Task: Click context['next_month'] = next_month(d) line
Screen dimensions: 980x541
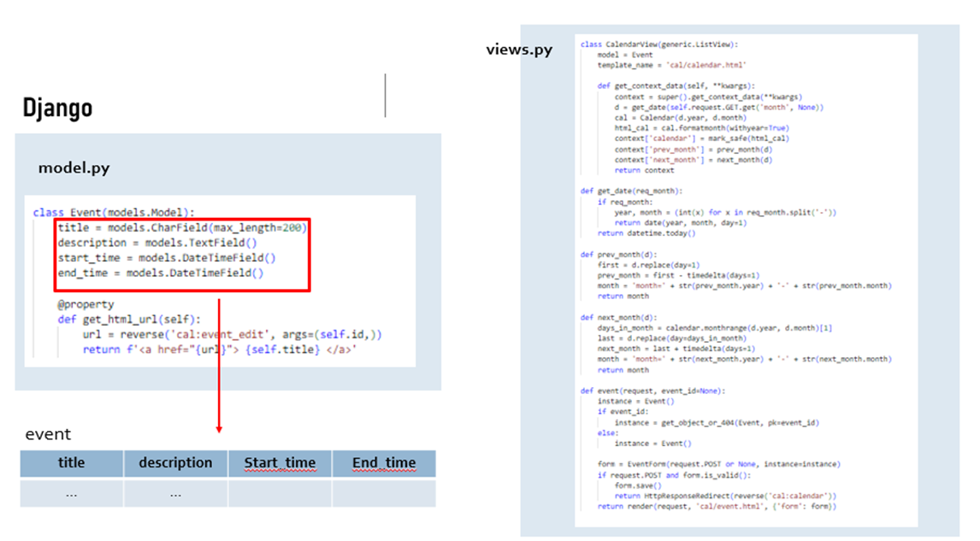Action: (x=694, y=160)
